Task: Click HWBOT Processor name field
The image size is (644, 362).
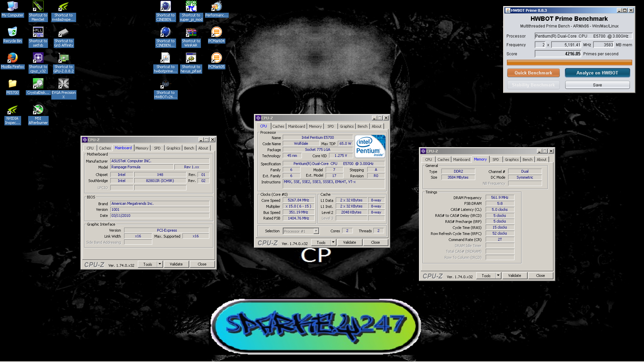Action: (x=583, y=36)
